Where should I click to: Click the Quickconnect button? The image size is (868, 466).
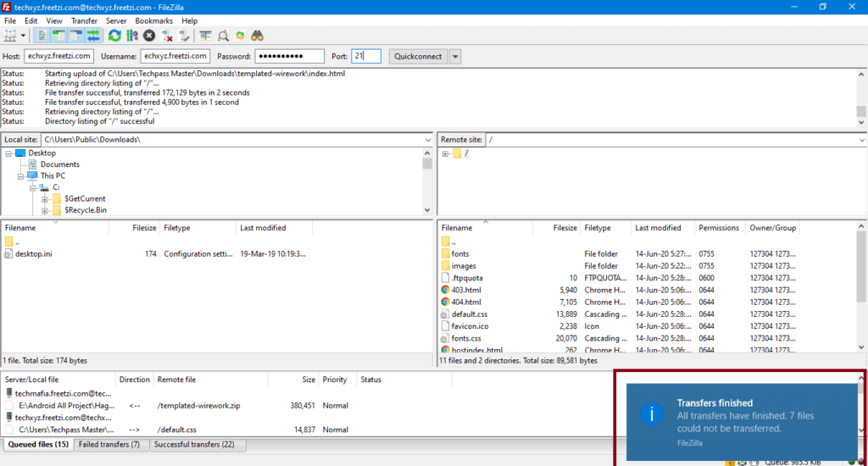[x=418, y=57]
